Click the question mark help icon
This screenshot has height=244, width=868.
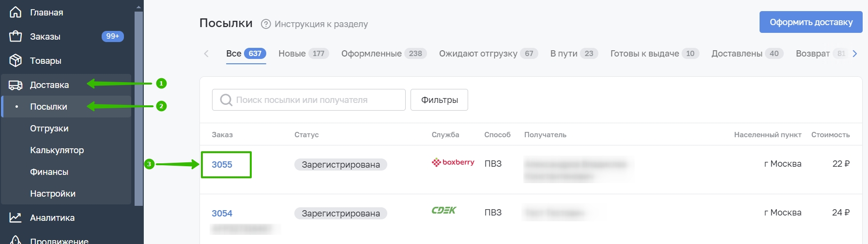266,24
